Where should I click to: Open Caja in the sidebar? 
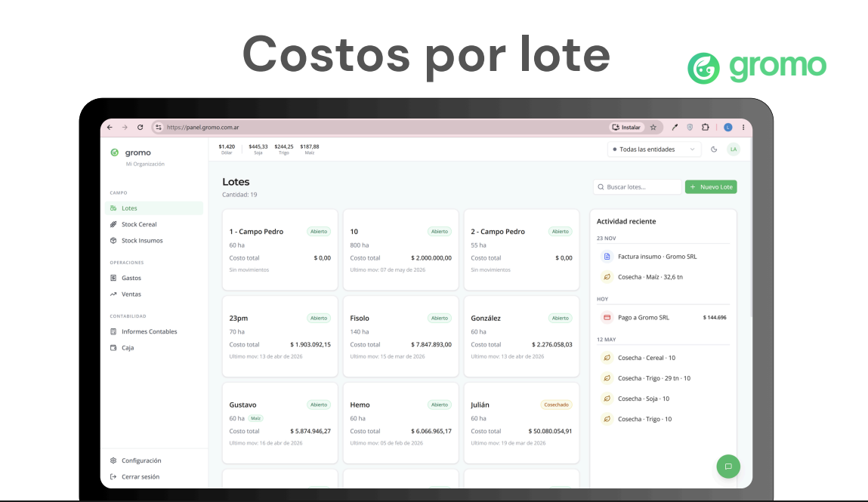[x=154, y=348]
